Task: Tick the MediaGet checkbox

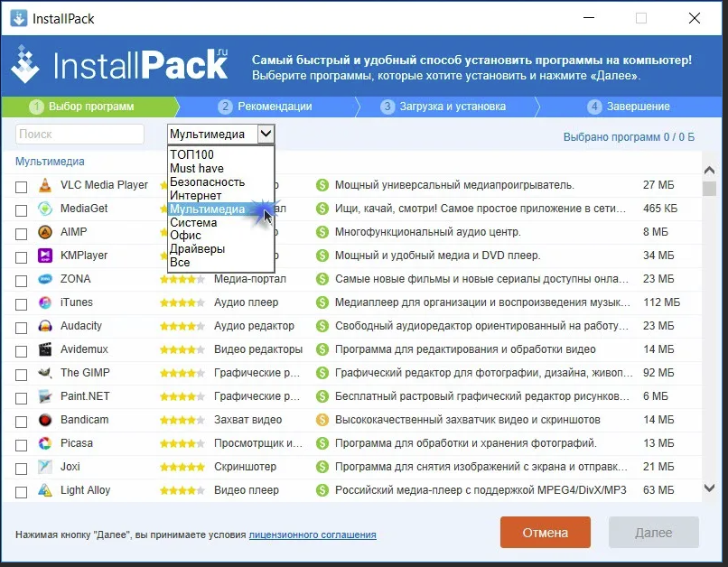Action: pyautogui.click(x=22, y=210)
